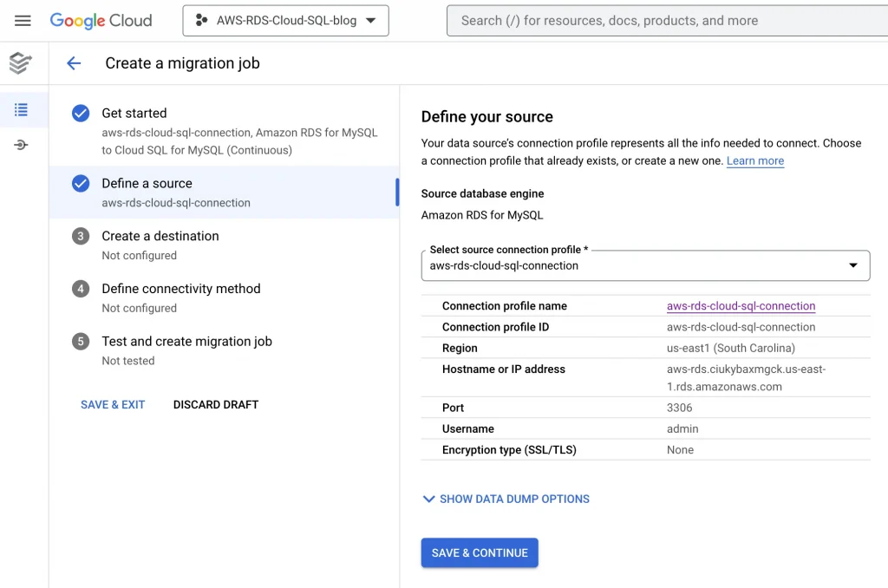Click the Hostname or IP address label

click(504, 369)
